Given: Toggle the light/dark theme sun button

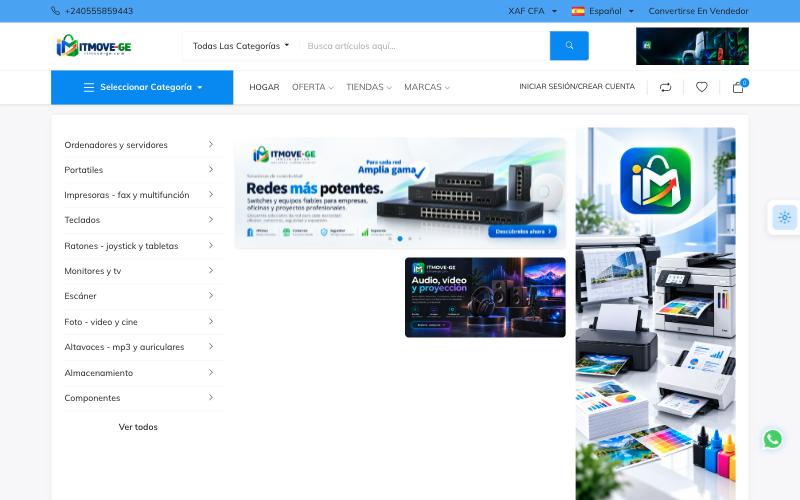Looking at the screenshot, I should pos(784,218).
